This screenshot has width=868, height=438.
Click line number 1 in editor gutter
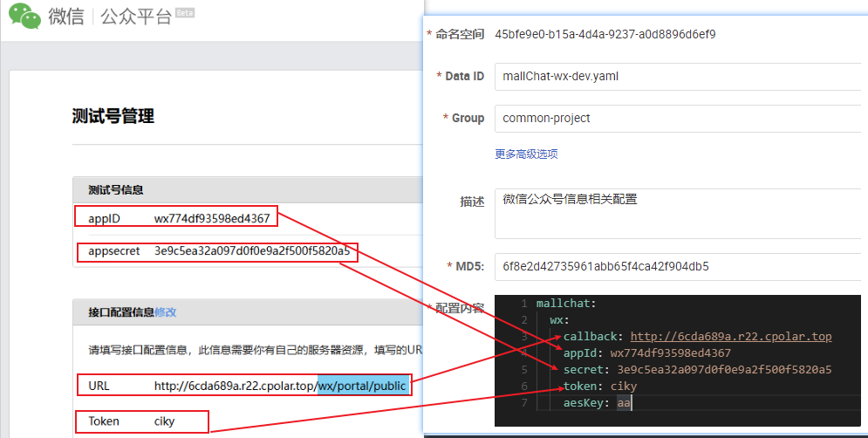point(524,304)
